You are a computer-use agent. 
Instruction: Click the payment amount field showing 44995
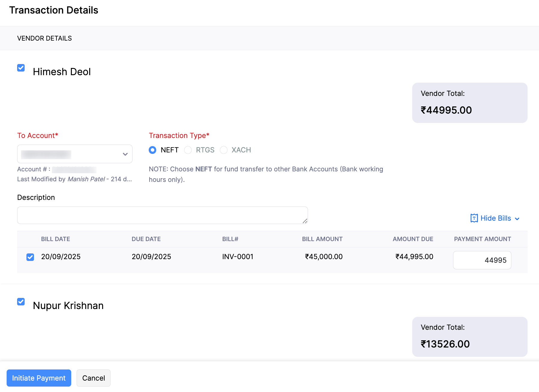(482, 260)
